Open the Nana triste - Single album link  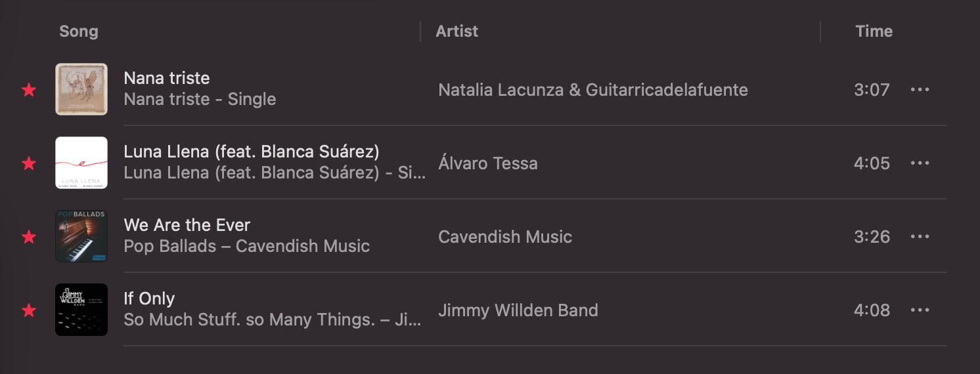coord(200,100)
